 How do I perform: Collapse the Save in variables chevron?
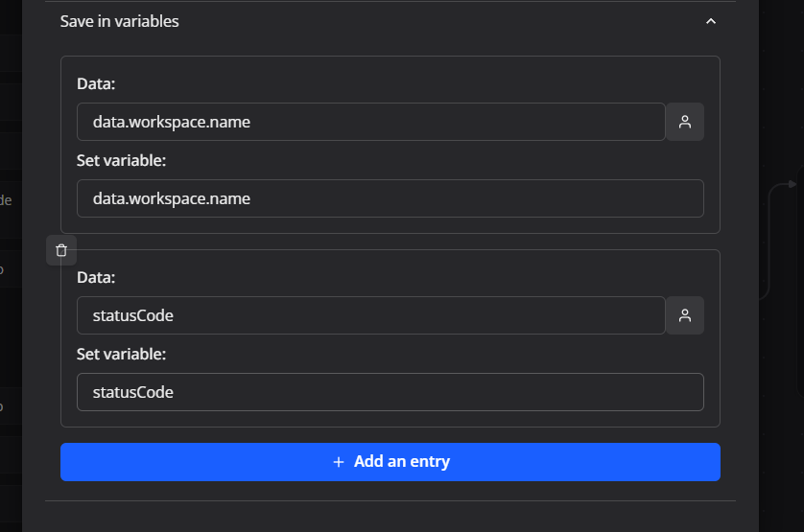tap(711, 21)
